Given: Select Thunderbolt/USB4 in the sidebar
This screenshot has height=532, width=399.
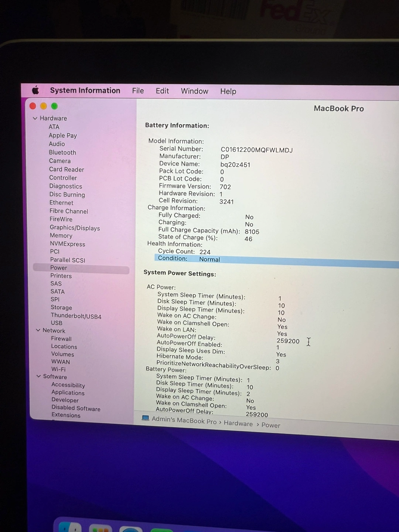Looking at the screenshot, I should (76, 316).
